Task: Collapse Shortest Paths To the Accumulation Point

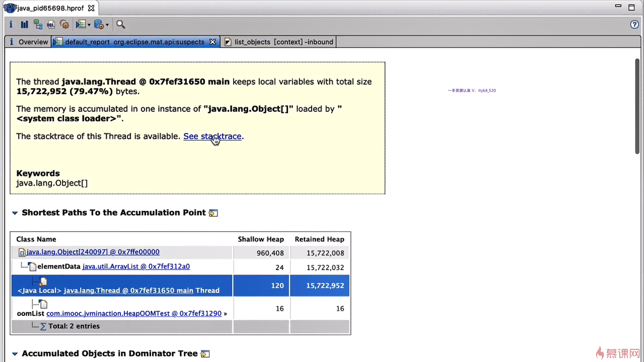Action: (15, 213)
